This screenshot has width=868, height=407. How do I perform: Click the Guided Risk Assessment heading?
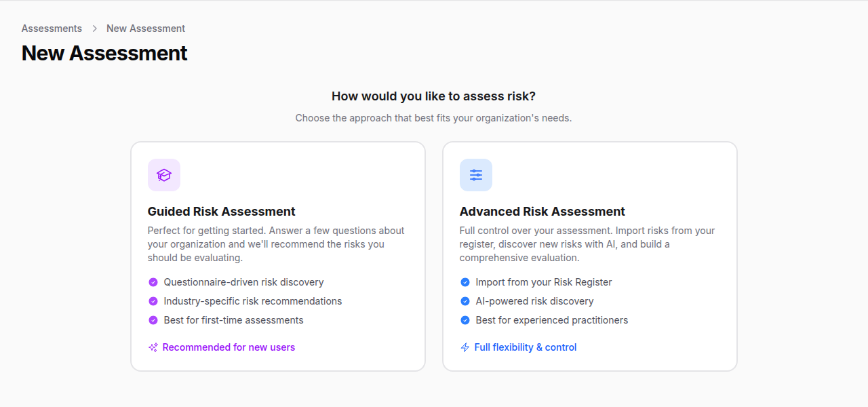[x=221, y=211]
